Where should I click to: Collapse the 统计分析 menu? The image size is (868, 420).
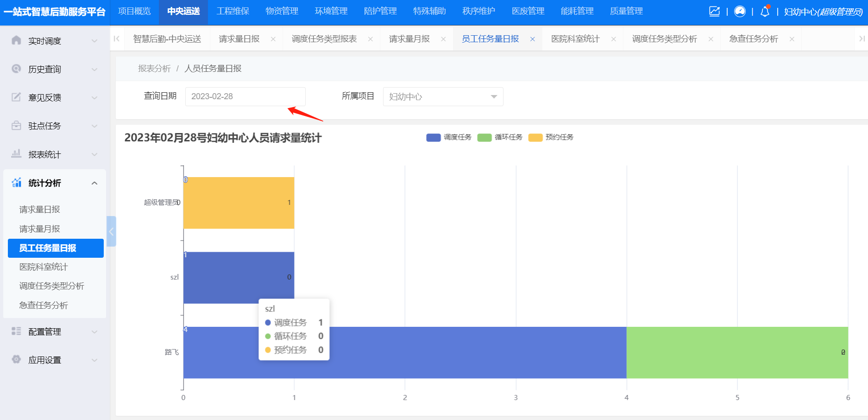coord(94,183)
